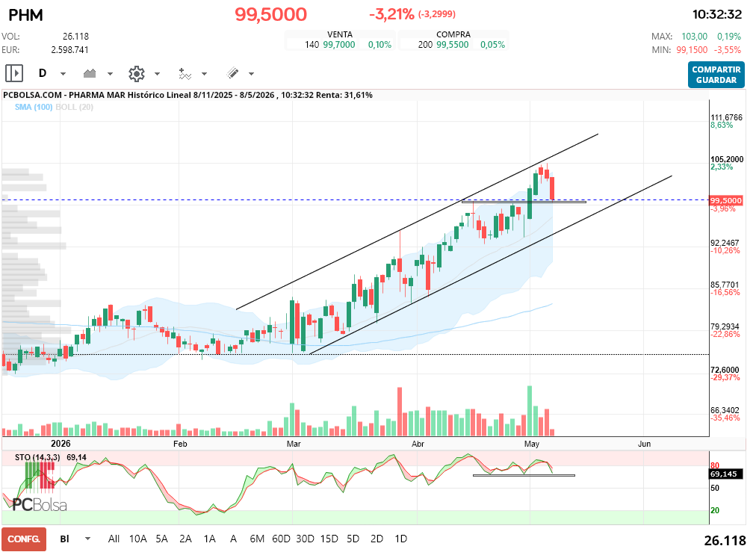Click the Mar date axis label
This screenshot has height=555, width=756.
[294, 444]
